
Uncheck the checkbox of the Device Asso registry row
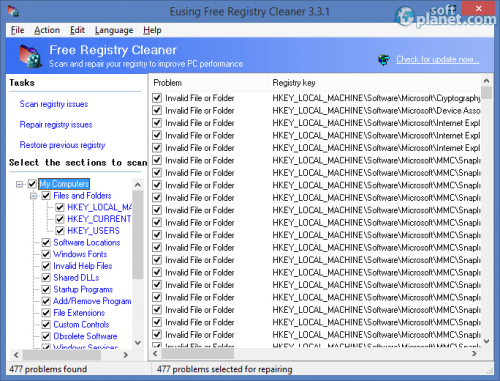[x=157, y=110]
